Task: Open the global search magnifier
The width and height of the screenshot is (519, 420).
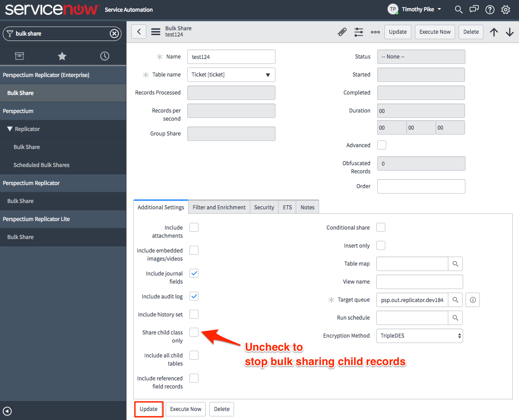Action: coord(458,9)
